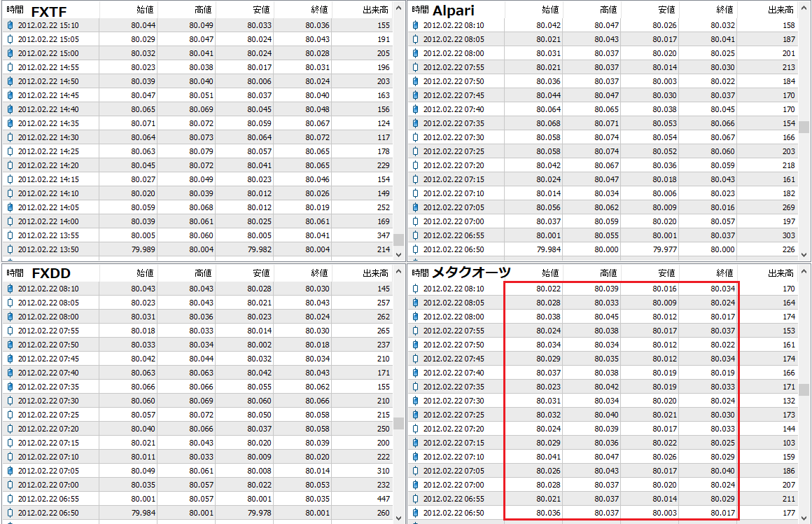Click the candle icon for FXDD 07:05 row
The height and width of the screenshot is (524, 812).
click(10, 470)
